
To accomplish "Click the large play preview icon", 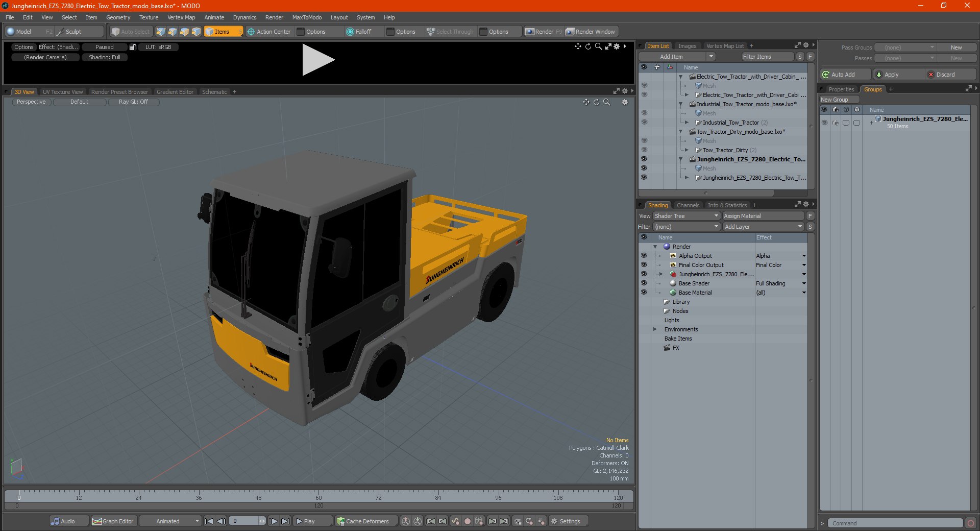I will 318,60.
